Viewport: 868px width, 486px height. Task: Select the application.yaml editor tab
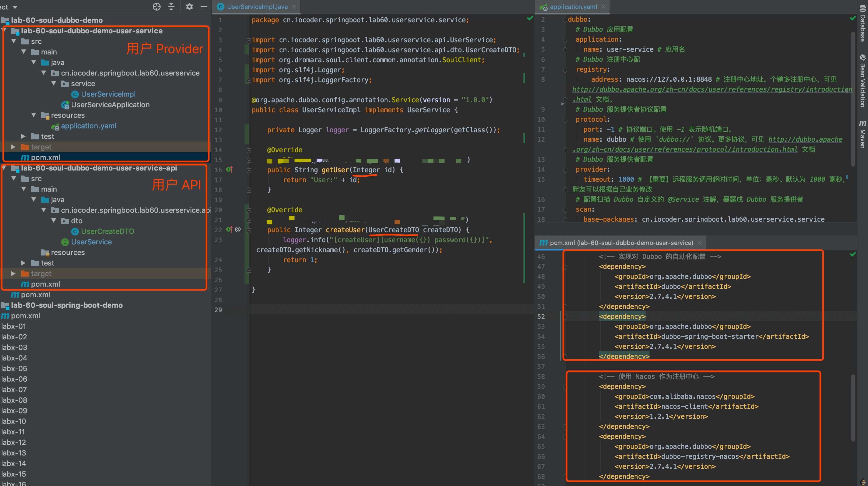573,7
